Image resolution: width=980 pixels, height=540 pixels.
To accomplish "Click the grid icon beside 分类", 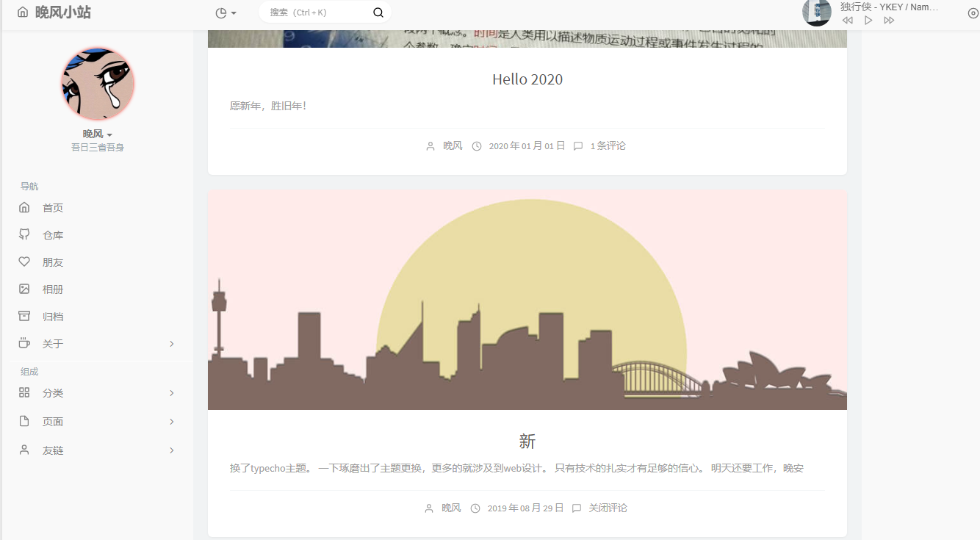I will pyautogui.click(x=24, y=392).
